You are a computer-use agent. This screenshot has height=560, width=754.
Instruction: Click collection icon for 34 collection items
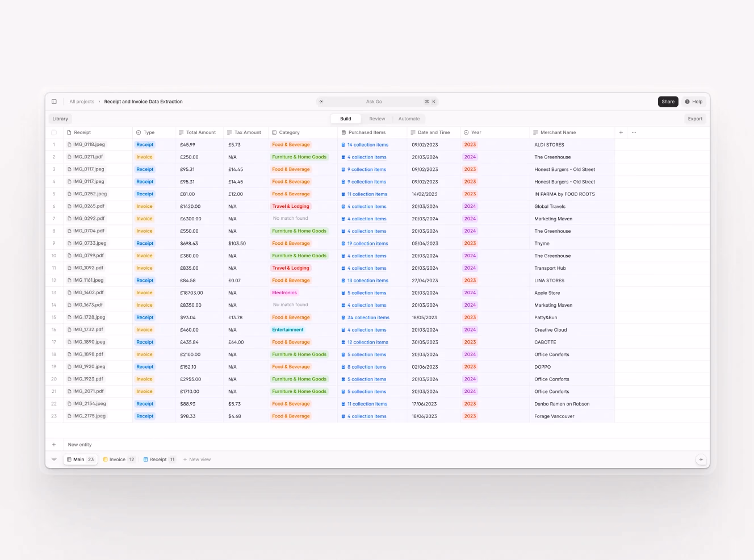344,317
